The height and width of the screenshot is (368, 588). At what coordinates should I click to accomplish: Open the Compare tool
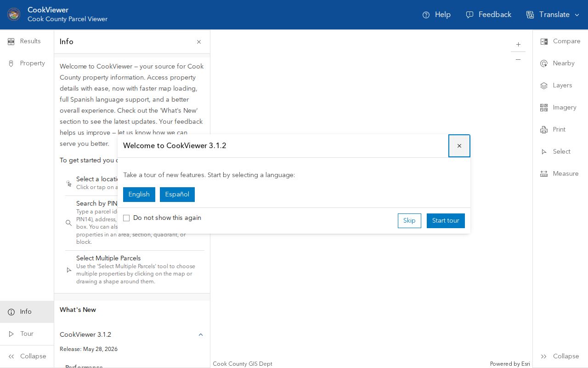point(560,41)
